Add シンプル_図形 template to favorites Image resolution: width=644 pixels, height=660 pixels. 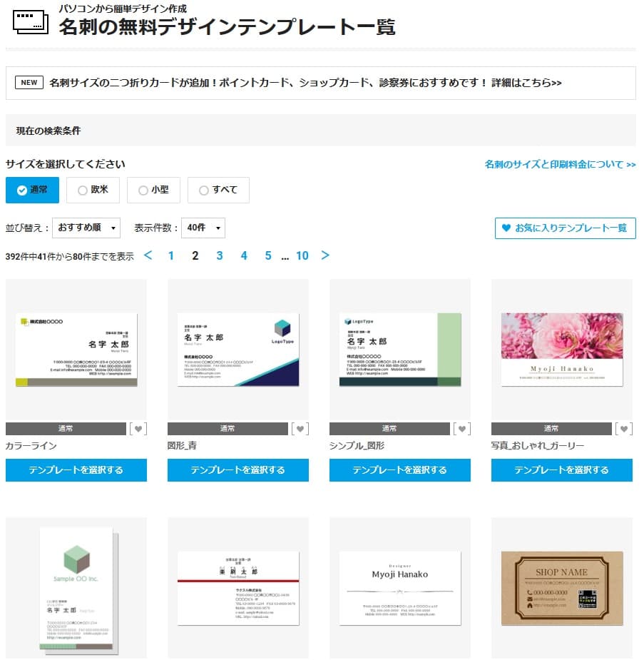point(462,429)
